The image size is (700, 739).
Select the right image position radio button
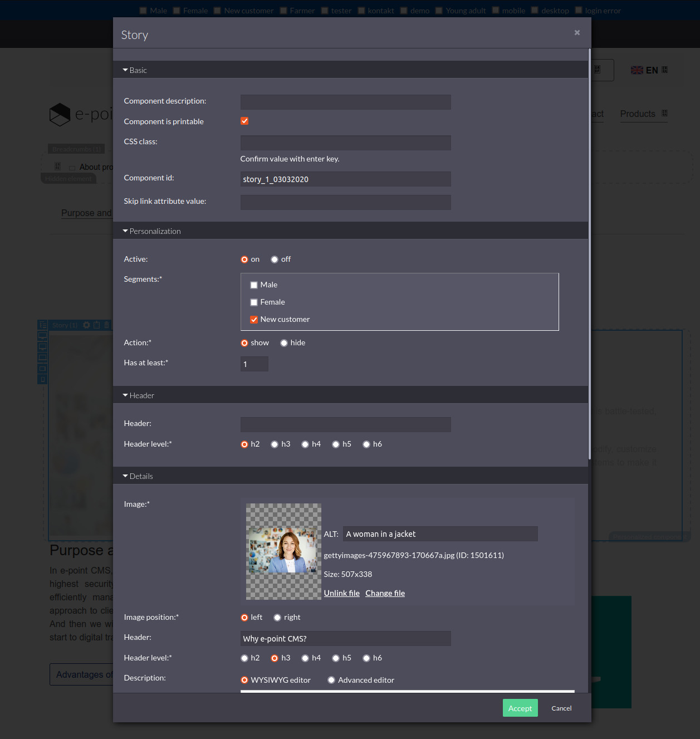(x=277, y=617)
